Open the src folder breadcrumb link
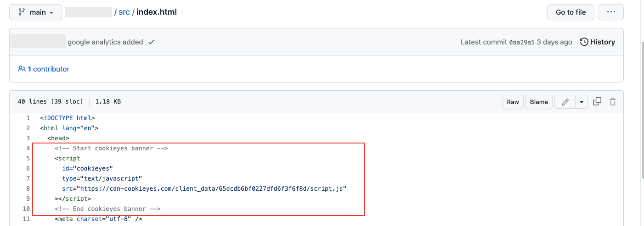Image resolution: width=644 pixels, height=226 pixels. point(124,12)
